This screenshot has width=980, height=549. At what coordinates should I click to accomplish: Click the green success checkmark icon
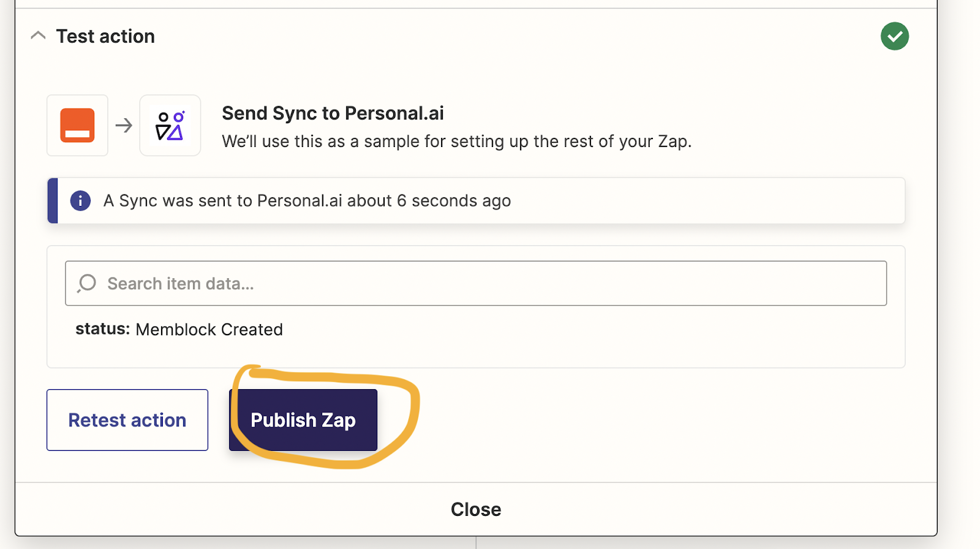[894, 36]
